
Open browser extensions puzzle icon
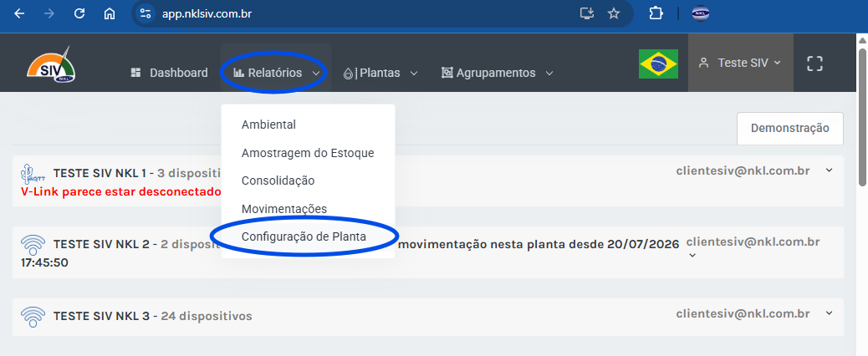coord(656,14)
